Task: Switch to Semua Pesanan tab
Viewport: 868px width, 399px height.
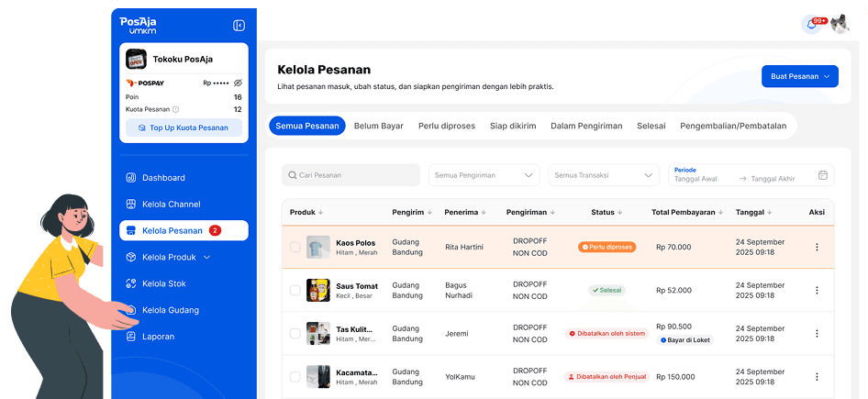Action: 307,126
